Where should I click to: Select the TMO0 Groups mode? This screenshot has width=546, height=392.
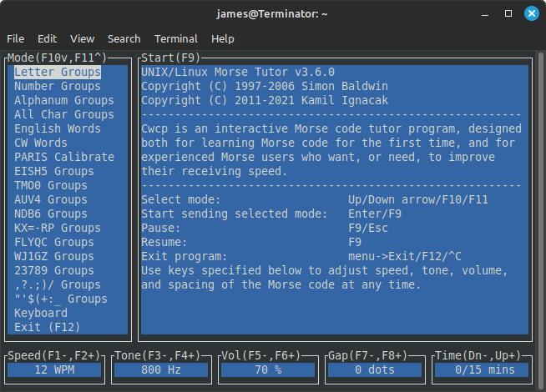[x=51, y=186]
